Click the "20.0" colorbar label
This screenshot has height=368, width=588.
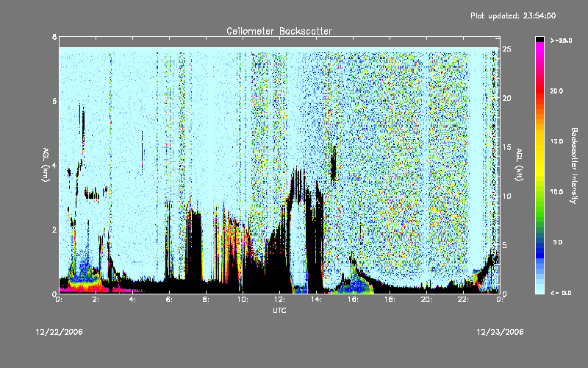pyautogui.click(x=556, y=91)
